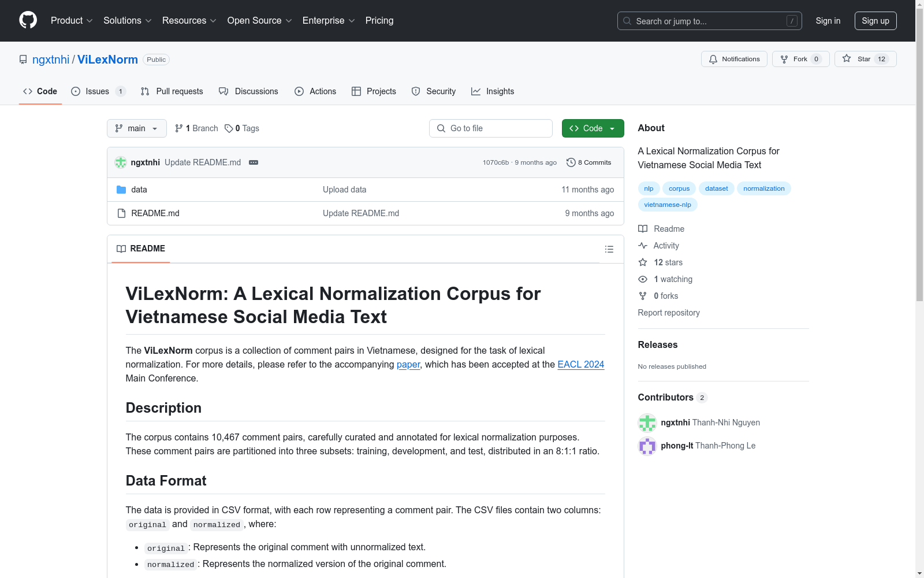This screenshot has height=578, width=924.
Task: Click the bell icon in Notifications
Action: 713,59
